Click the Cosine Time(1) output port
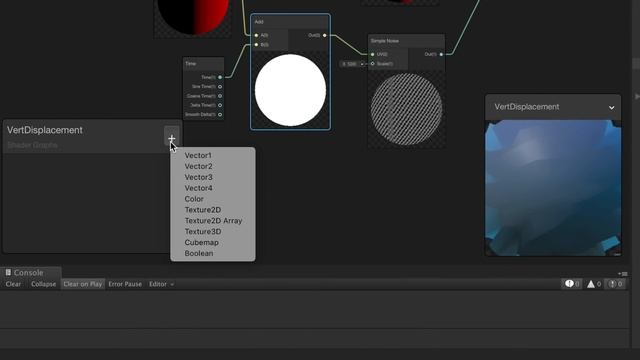This screenshot has height=360, width=640. tap(220, 96)
